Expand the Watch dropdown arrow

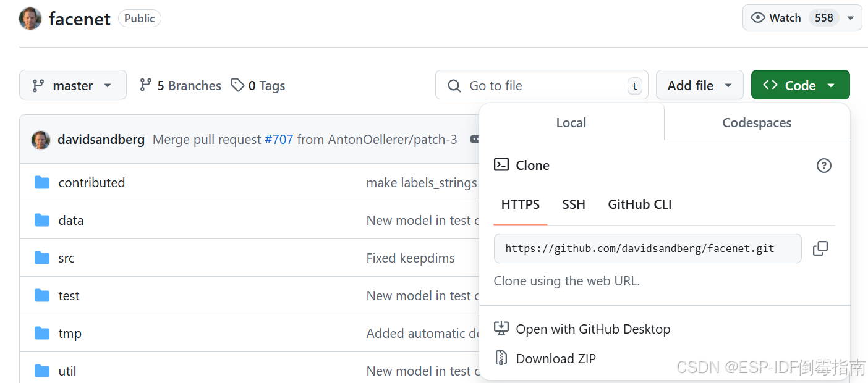tap(851, 18)
